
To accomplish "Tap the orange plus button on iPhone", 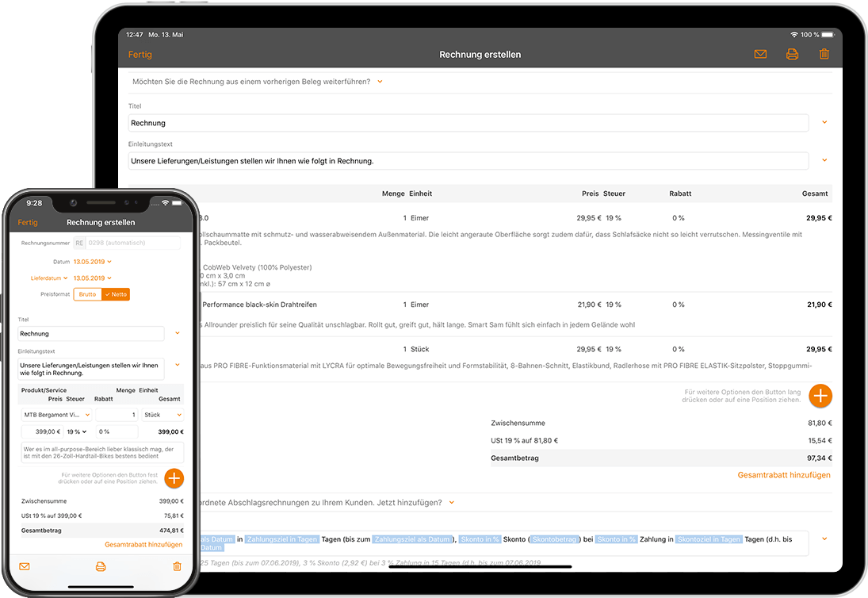I will click(174, 478).
